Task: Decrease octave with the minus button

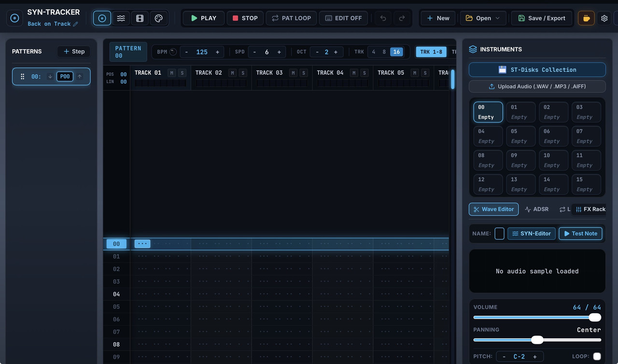Action: coord(317,52)
